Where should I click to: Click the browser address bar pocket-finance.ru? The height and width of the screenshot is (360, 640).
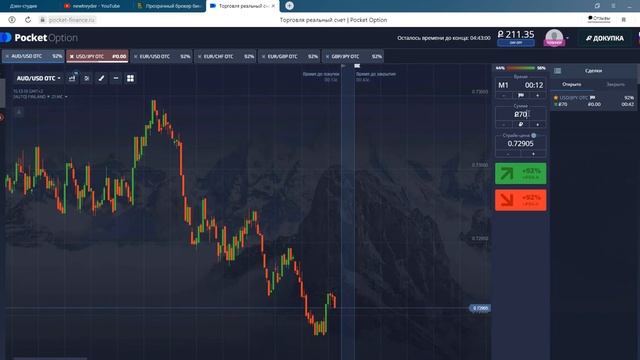(x=72, y=20)
